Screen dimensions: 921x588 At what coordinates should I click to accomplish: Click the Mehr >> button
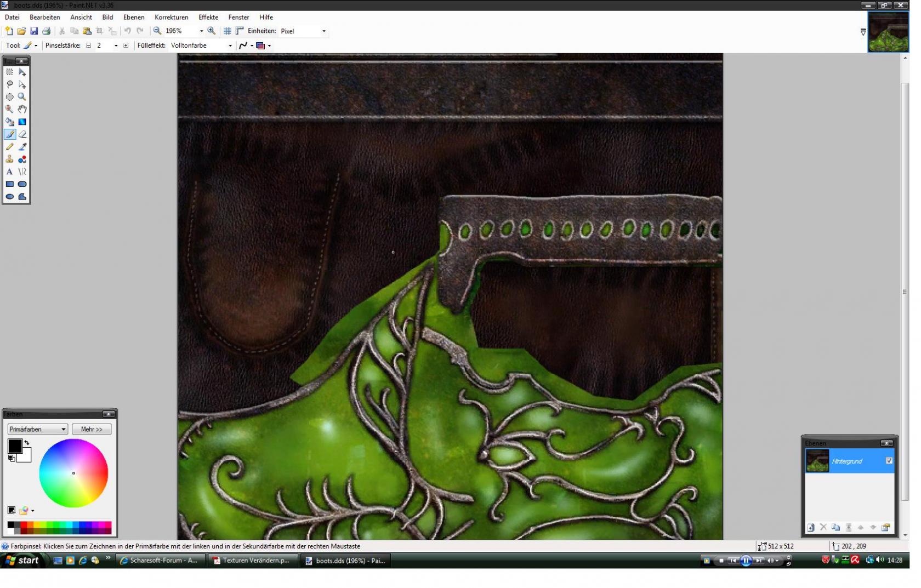tap(92, 429)
